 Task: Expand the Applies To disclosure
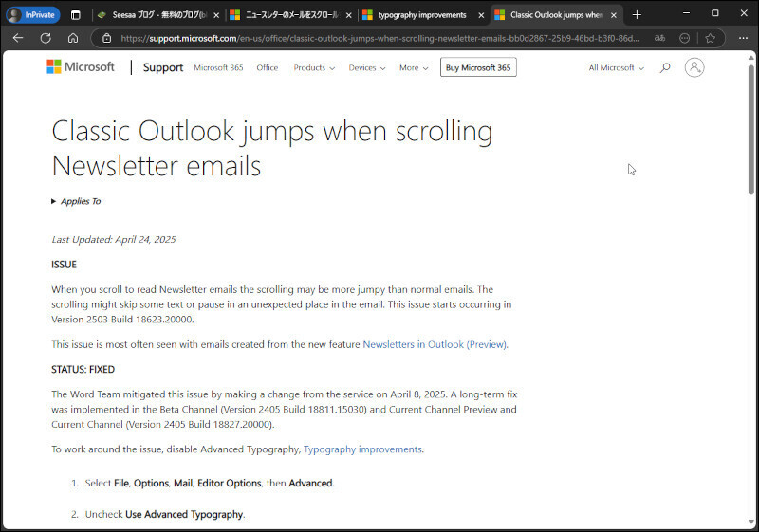76,201
